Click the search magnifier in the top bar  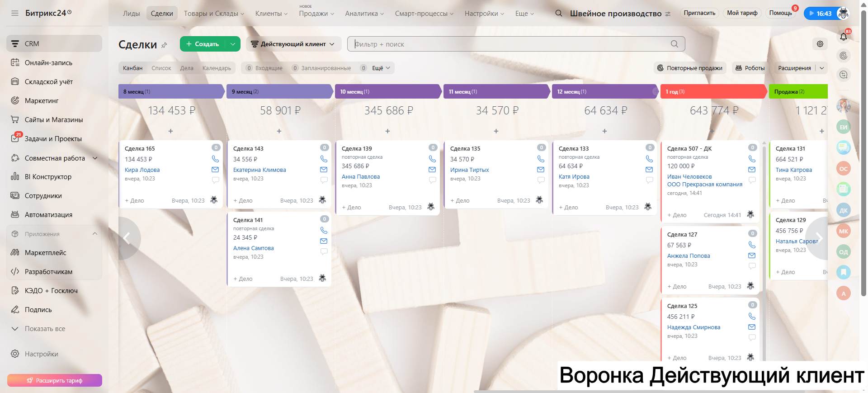pos(559,13)
